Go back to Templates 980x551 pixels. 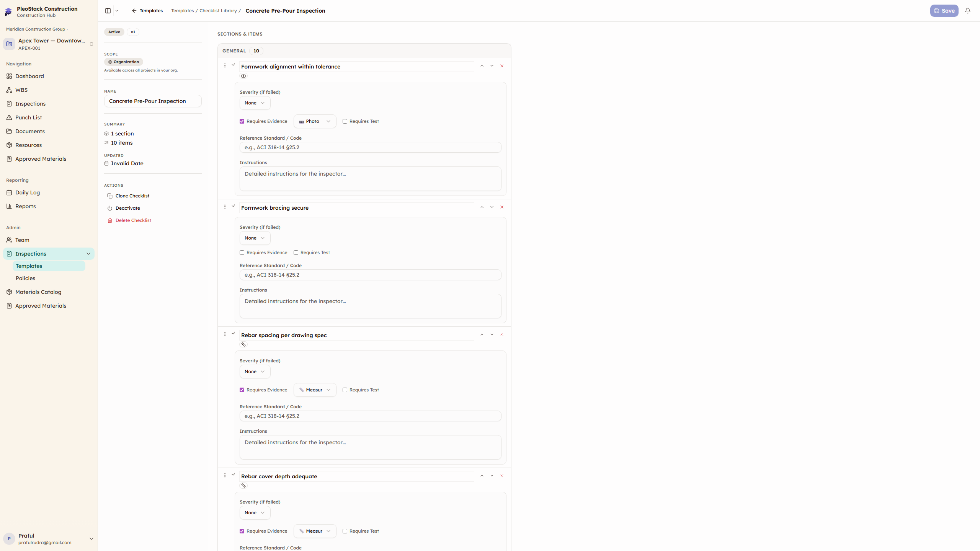pyautogui.click(x=147, y=11)
